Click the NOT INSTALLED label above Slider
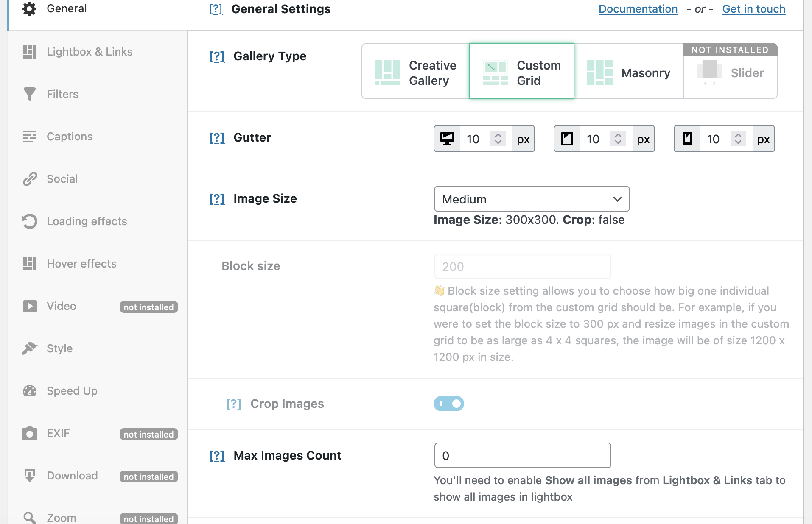The width and height of the screenshot is (812, 524). click(730, 50)
